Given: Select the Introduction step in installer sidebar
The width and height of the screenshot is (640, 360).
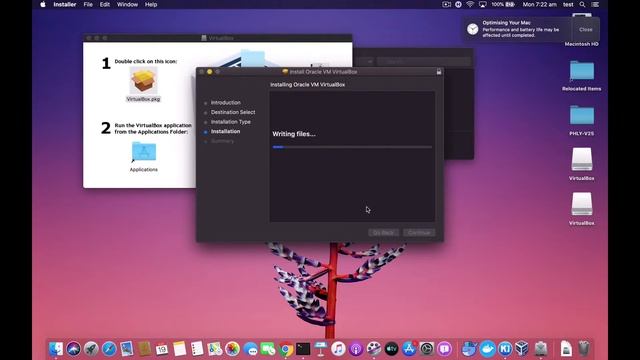Looking at the screenshot, I should [x=226, y=102].
